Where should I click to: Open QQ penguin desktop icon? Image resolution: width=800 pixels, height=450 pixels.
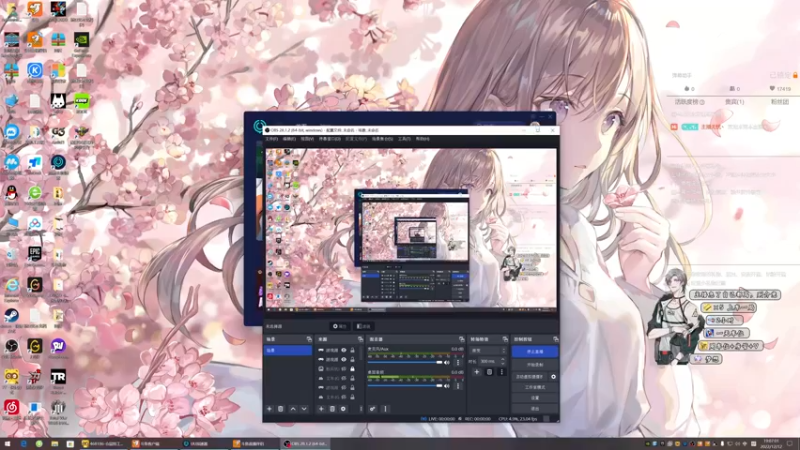(11, 194)
